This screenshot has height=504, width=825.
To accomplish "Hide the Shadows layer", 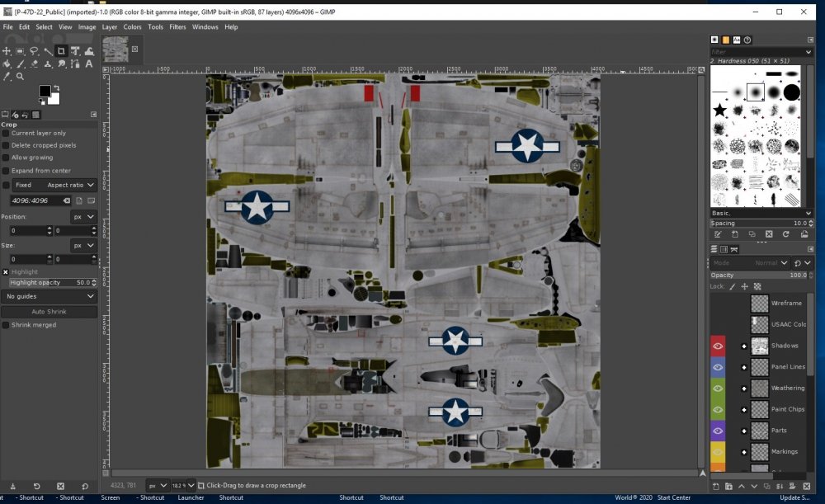I will click(719, 346).
